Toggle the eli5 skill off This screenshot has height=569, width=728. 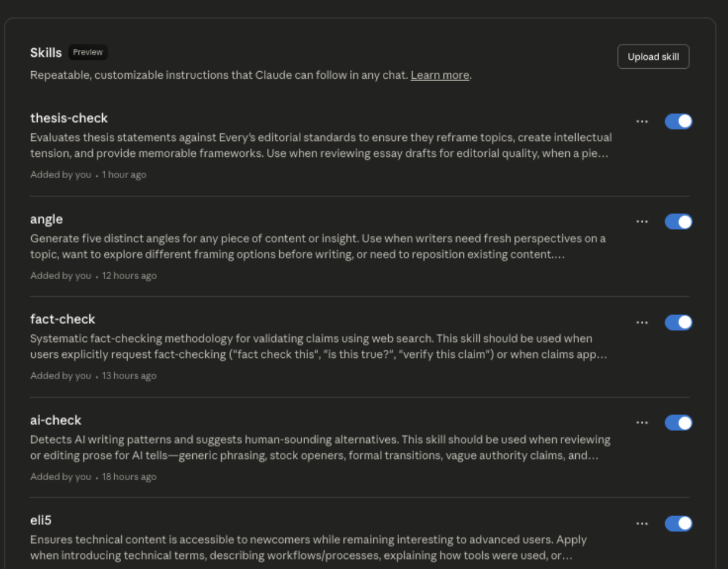pos(678,524)
